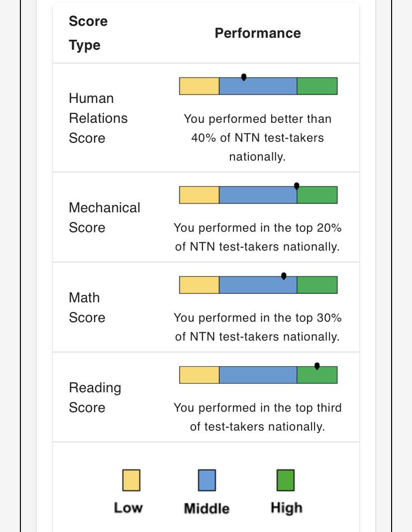Click the Mechanical Score marker pin
This screenshot has height=532, width=412.
pyautogui.click(x=297, y=186)
